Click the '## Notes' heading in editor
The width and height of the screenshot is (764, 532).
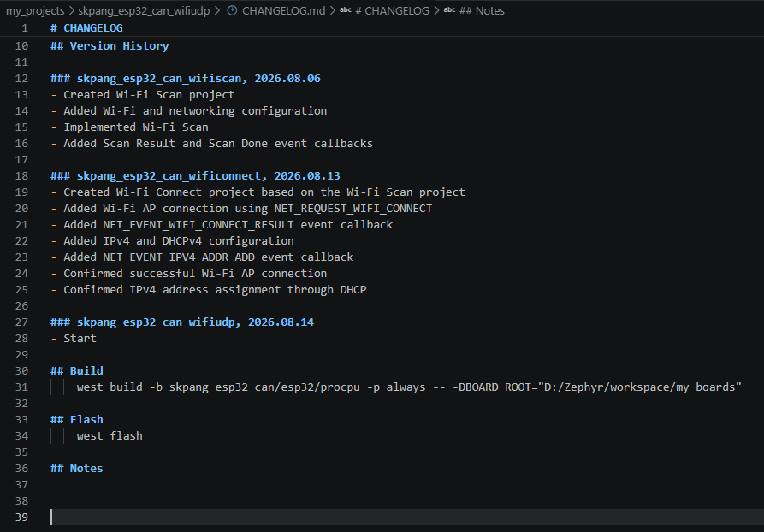tap(77, 468)
